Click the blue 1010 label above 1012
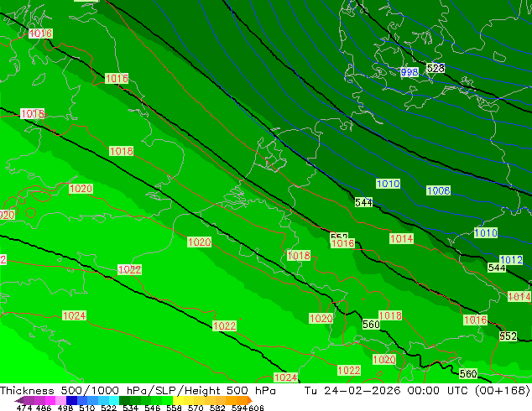Viewport: 532px width, 411px height. click(x=486, y=233)
